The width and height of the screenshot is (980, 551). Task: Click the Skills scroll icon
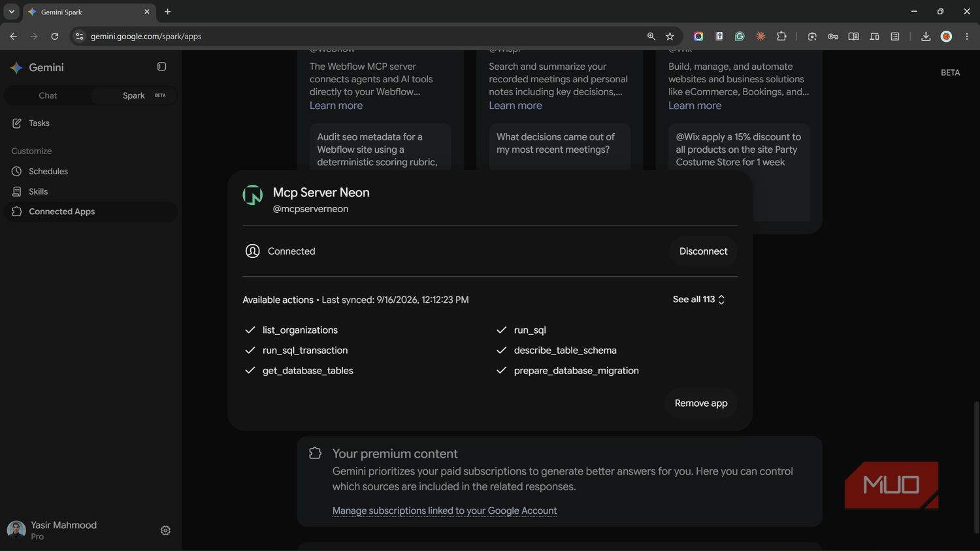[x=17, y=191]
